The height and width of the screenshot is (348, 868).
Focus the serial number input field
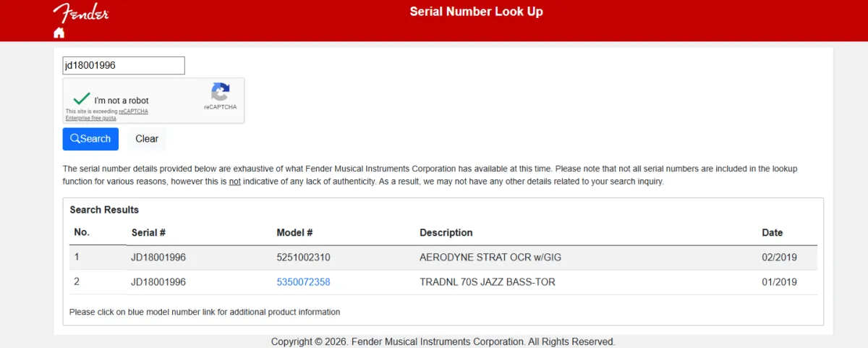[124, 66]
